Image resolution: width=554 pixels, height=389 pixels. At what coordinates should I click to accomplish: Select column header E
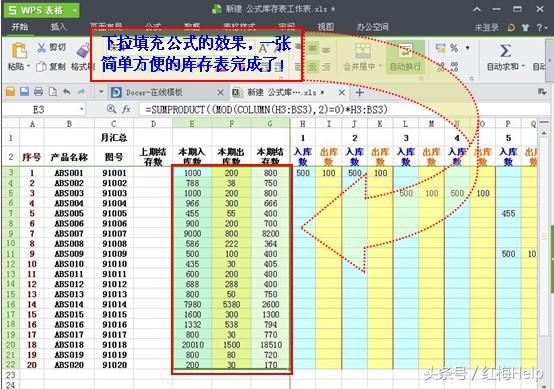tap(192, 123)
